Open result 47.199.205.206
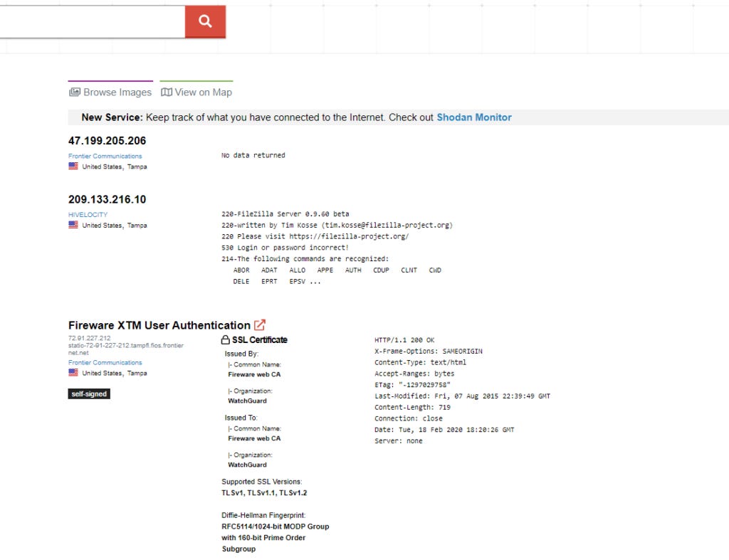This screenshot has height=560, width=729. [107, 141]
